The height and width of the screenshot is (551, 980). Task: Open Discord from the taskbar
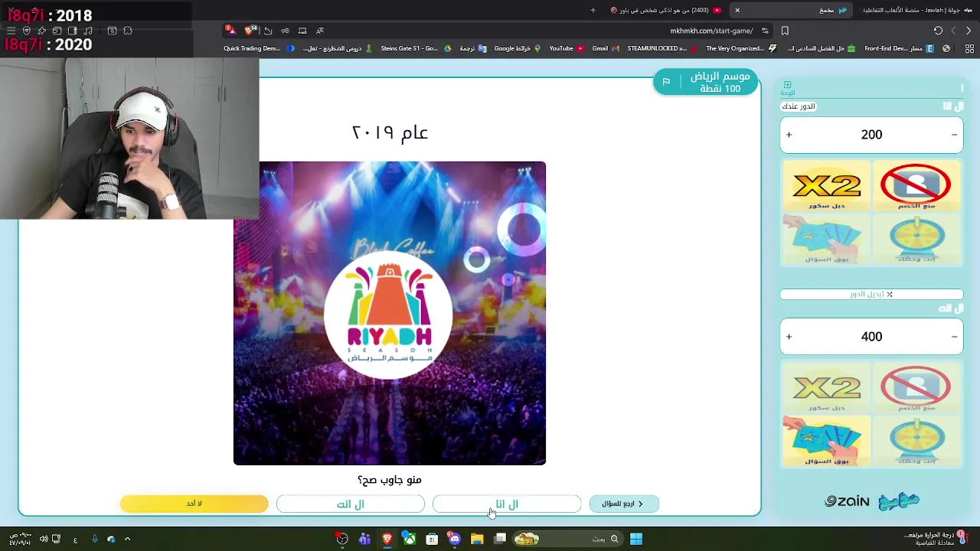pyautogui.click(x=455, y=539)
